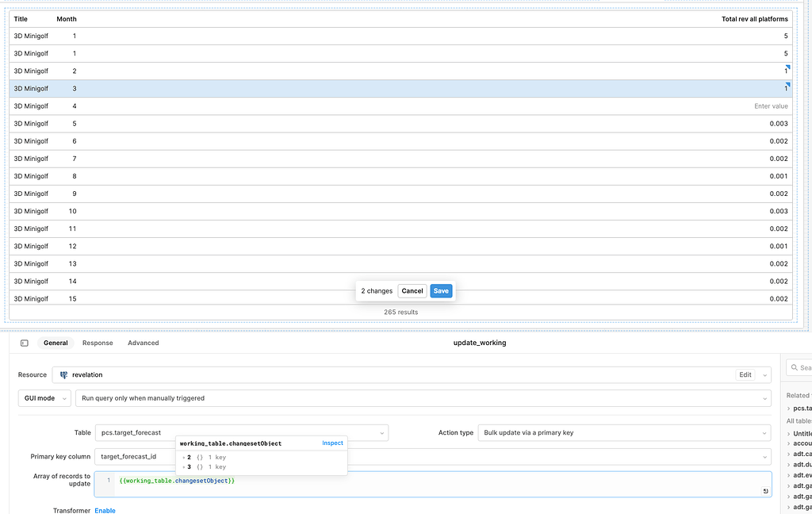Click the blue expand icon in the month 3 row

point(786,84)
